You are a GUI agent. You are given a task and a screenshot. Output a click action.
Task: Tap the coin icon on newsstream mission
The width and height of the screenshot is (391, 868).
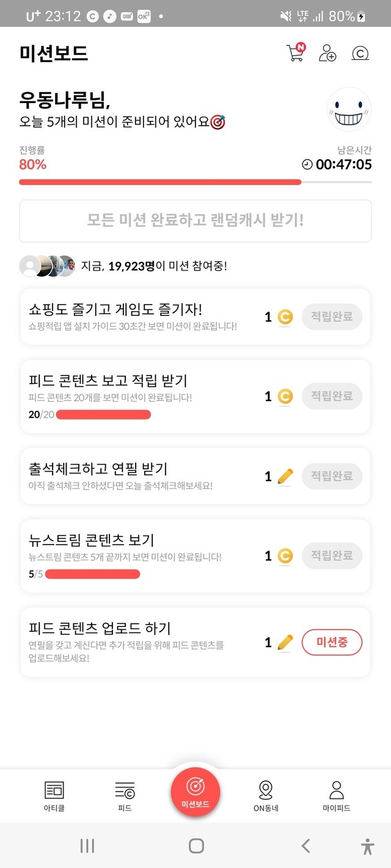(x=285, y=556)
